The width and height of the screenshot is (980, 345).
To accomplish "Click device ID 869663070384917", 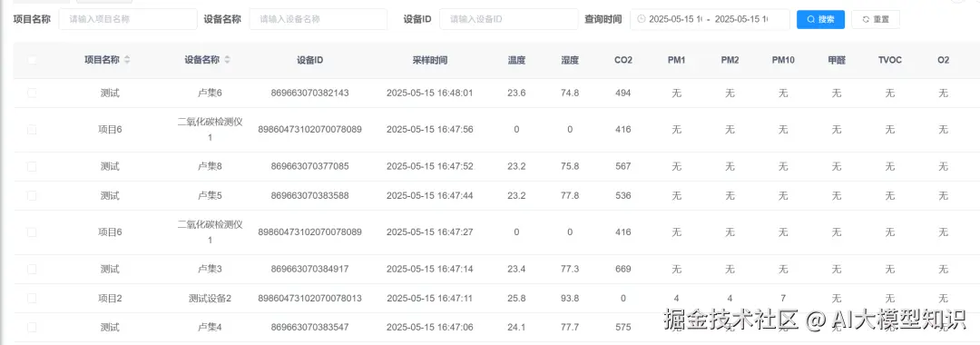I will click(x=310, y=270).
